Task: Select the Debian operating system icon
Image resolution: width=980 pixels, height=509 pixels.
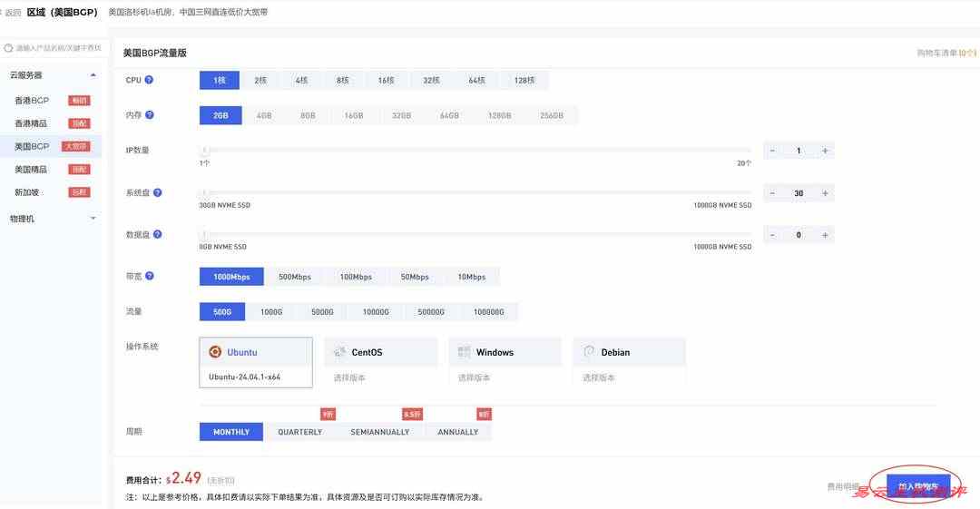Action: (x=589, y=352)
